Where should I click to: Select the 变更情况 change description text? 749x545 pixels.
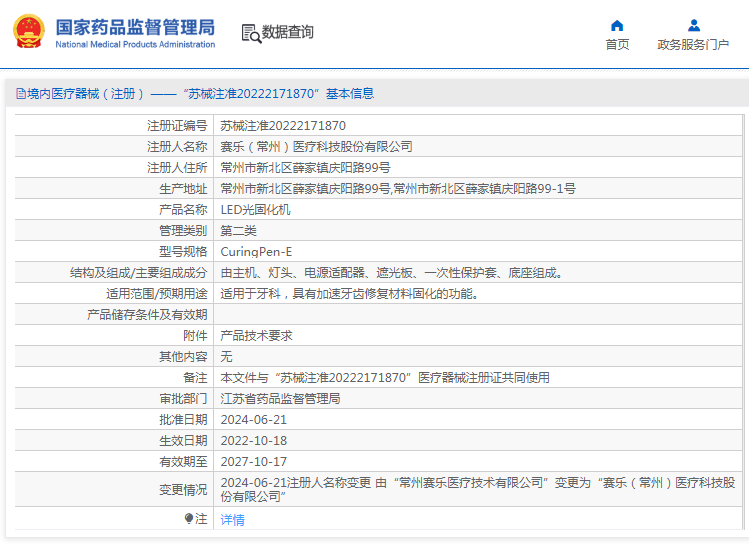click(x=478, y=490)
